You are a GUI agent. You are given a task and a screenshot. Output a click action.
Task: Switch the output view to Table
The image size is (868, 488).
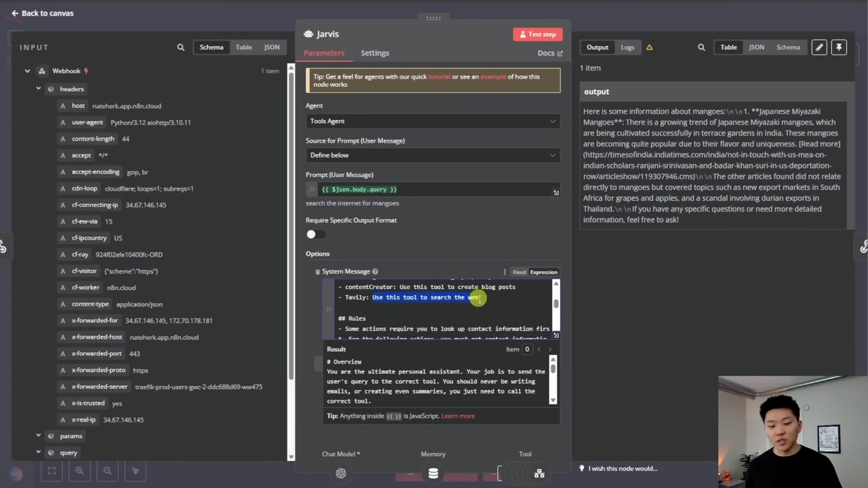[728, 47]
